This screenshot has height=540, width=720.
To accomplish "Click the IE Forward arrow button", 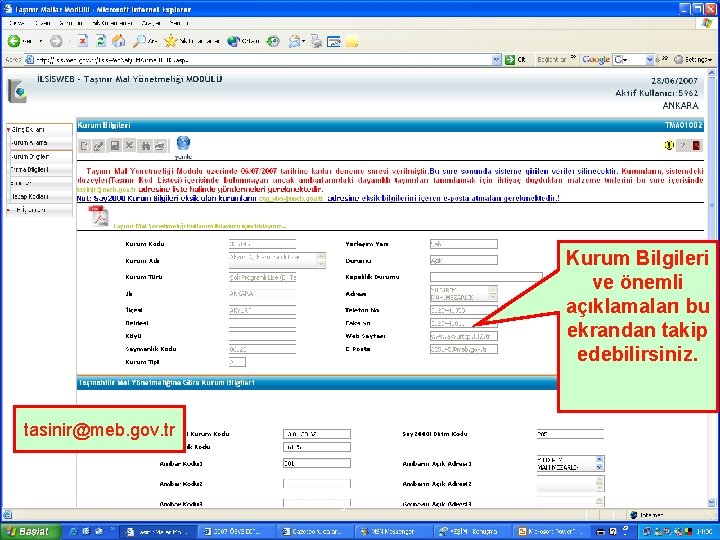I will (x=56, y=41).
